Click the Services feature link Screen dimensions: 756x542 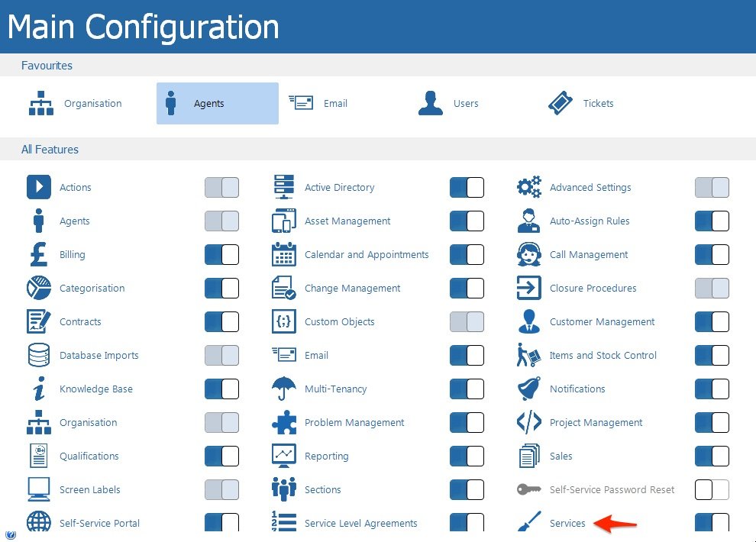click(567, 524)
